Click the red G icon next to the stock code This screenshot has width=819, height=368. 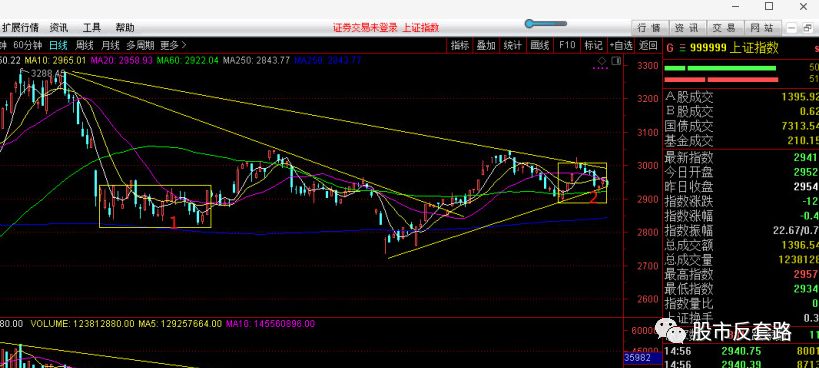670,48
